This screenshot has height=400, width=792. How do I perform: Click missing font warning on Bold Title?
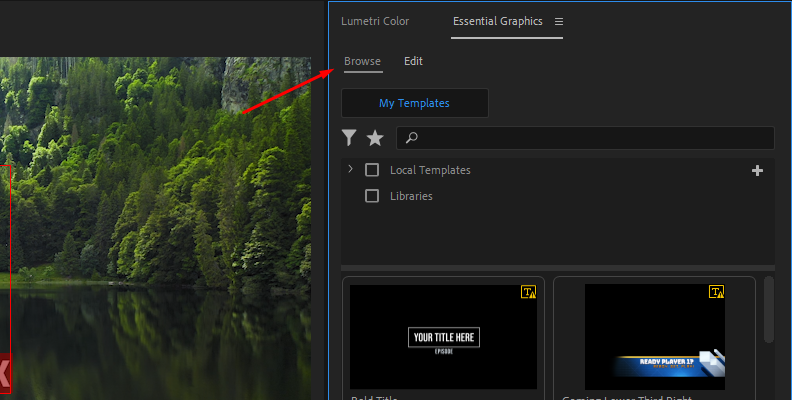528,292
